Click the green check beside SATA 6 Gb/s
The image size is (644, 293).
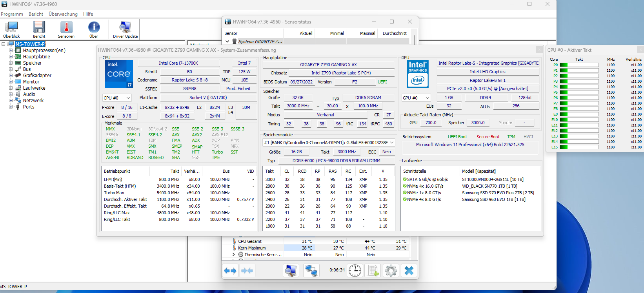[x=405, y=179]
